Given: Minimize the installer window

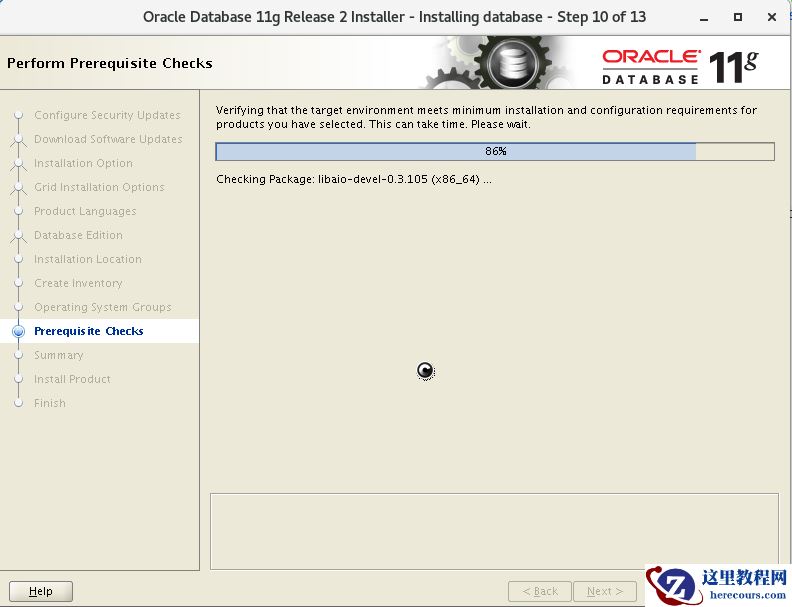Looking at the screenshot, I should coord(704,18).
